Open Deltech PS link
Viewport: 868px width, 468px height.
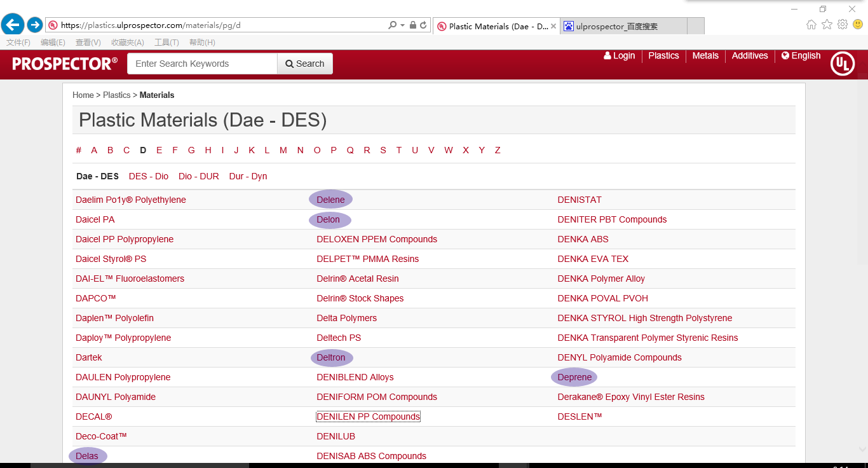[x=339, y=338]
